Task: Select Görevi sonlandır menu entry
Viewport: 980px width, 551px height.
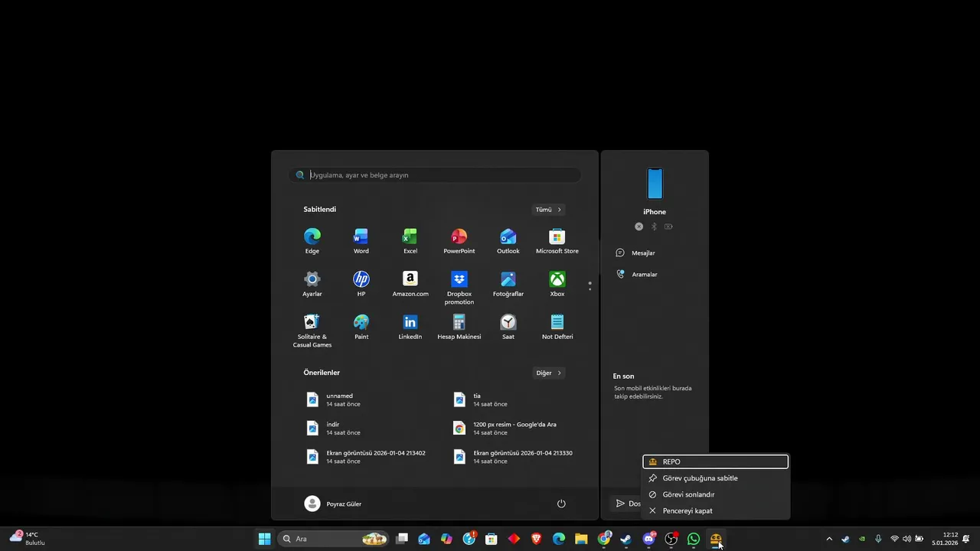Action: 715,494
